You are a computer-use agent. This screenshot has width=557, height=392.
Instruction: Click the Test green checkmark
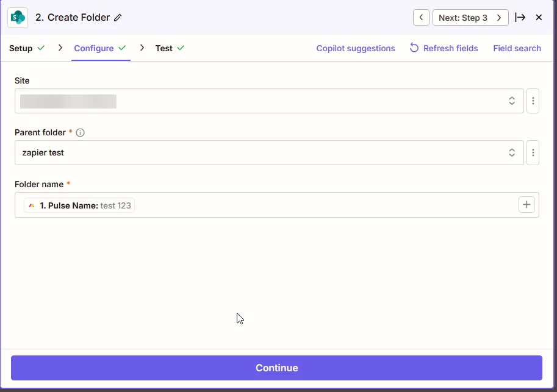[x=181, y=48]
